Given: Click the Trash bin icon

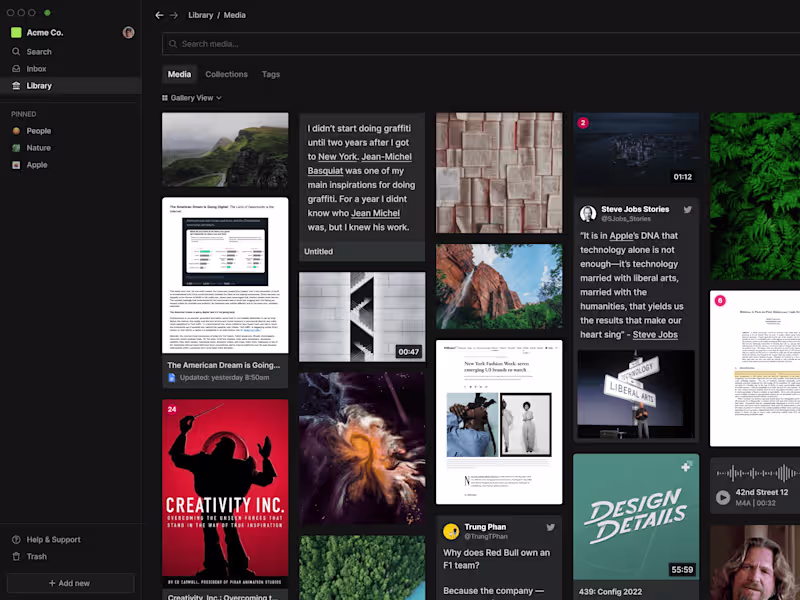Looking at the screenshot, I should pyautogui.click(x=16, y=557).
